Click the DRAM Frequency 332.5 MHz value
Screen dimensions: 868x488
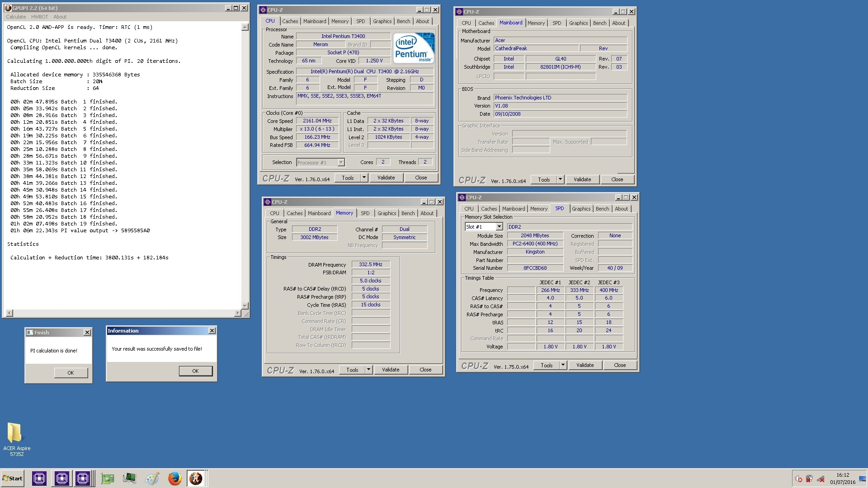pyautogui.click(x=371, y=265)
